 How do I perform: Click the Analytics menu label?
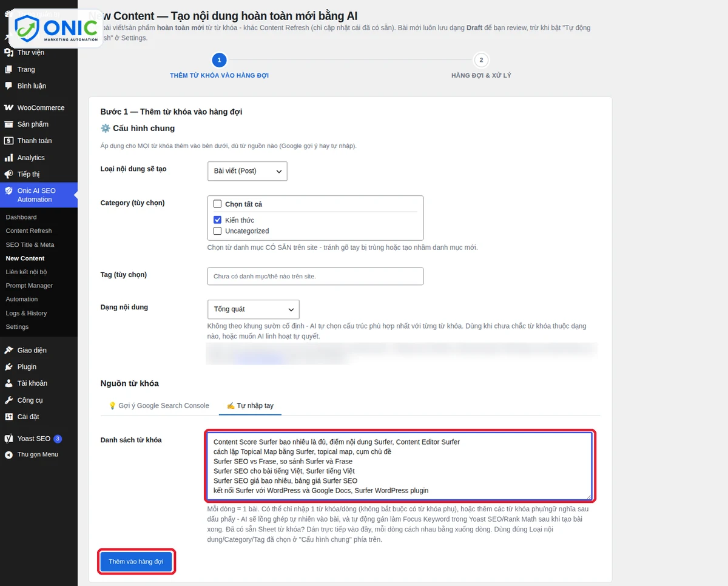click(31, 158)
